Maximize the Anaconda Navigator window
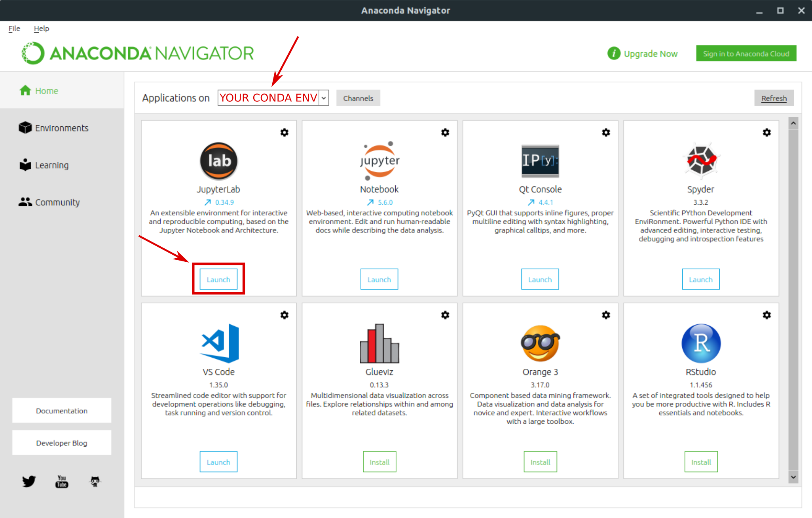The width and height of the screenshot is (812, 518). point(780,11)
